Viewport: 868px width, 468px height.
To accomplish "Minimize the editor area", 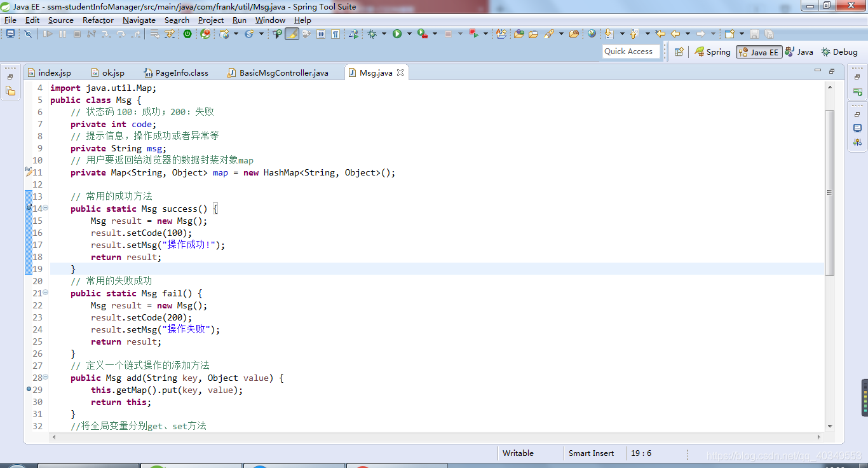I will tap(818, 71).
